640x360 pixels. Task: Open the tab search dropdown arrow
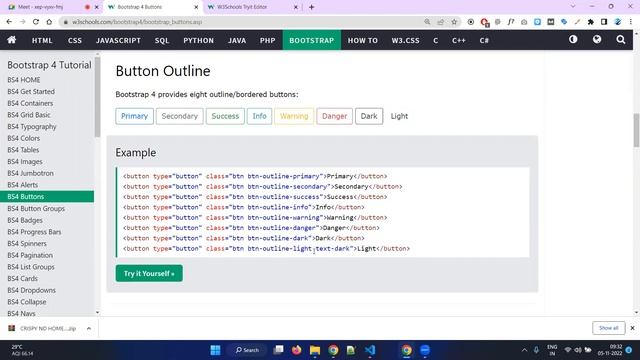pyautogui.click(x=573, y=7)
